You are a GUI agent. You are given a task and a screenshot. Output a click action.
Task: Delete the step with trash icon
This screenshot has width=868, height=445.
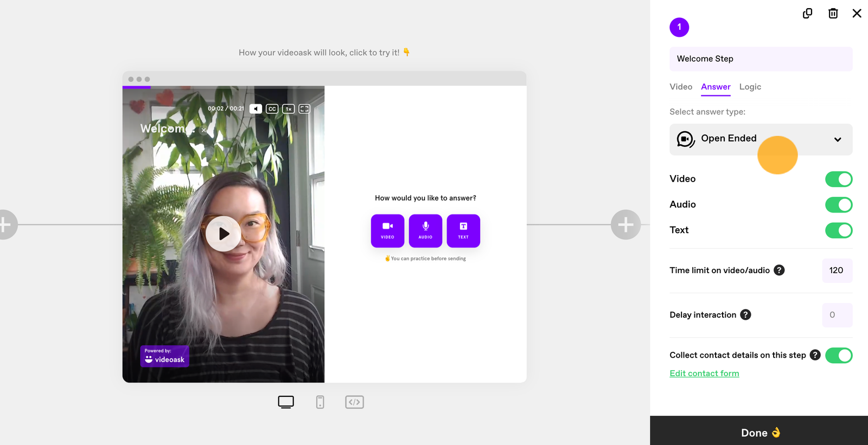tap(833, 13)
